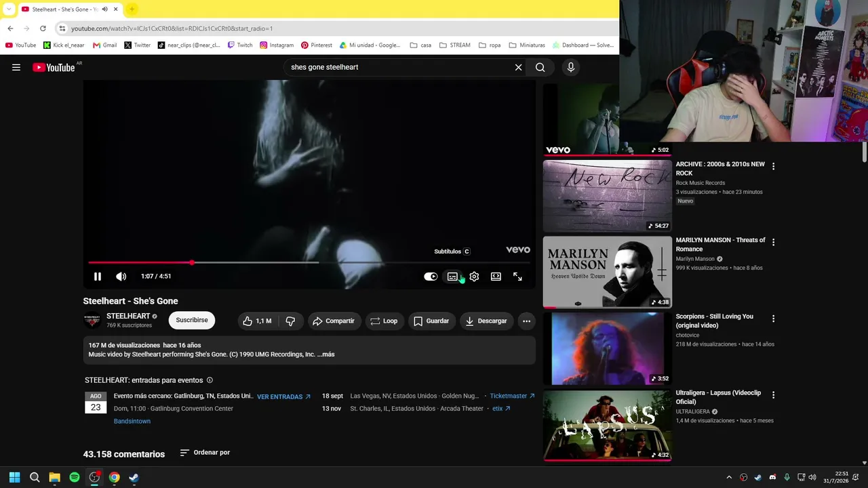Open the ropa bookmarks folder

(490, 45)
